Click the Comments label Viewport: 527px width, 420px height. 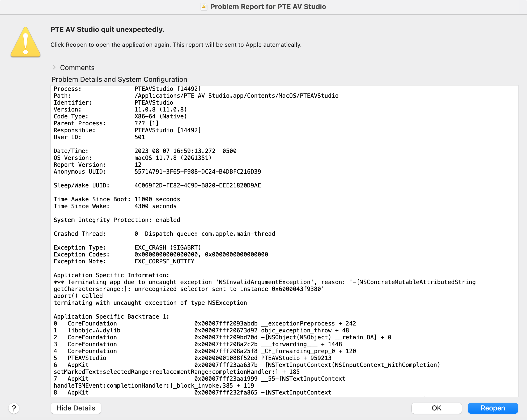77,68
